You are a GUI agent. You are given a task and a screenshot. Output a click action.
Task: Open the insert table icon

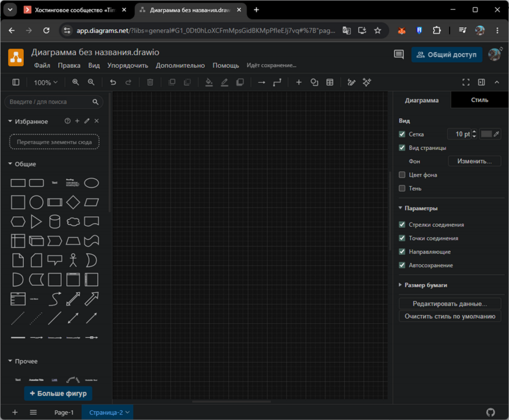pyautogui.click(x=330, y=83)
